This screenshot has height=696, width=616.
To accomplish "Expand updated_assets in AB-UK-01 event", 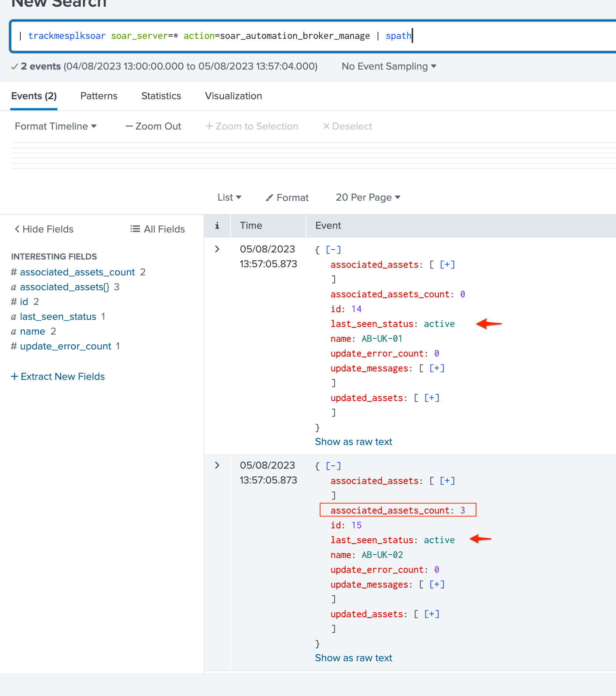I will [432, 398].
